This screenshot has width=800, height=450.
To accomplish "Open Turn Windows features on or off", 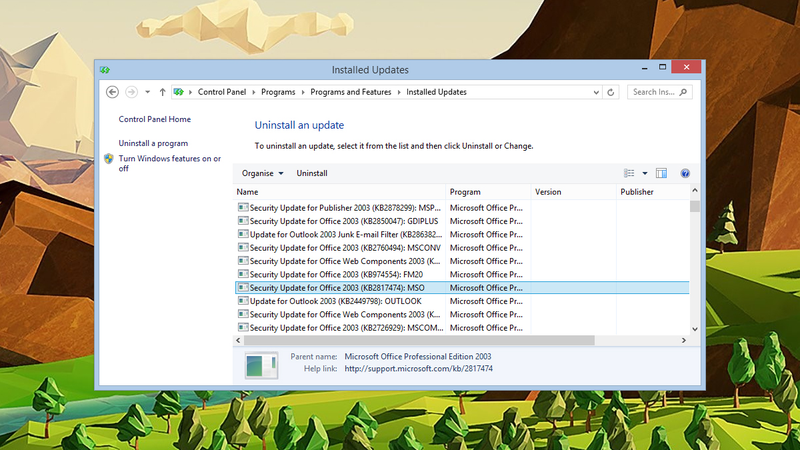I will (x=169, y=163).
